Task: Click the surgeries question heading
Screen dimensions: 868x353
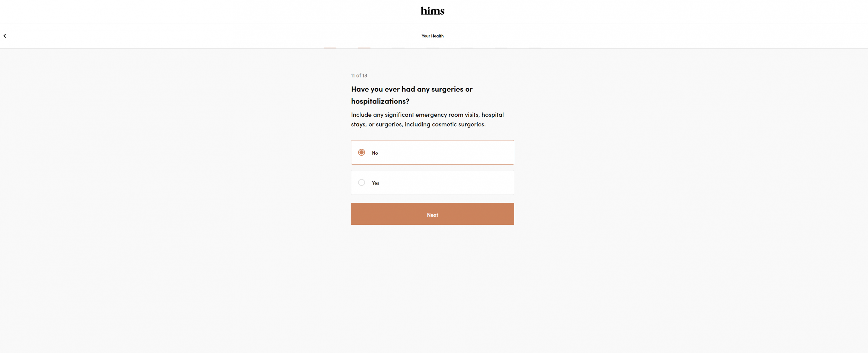Action: (x=411, y=95)
